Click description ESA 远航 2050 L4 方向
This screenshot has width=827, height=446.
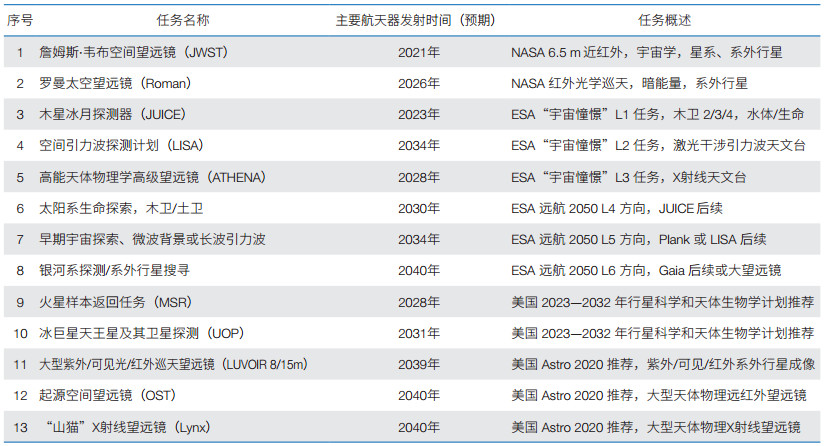pos(617,208)
